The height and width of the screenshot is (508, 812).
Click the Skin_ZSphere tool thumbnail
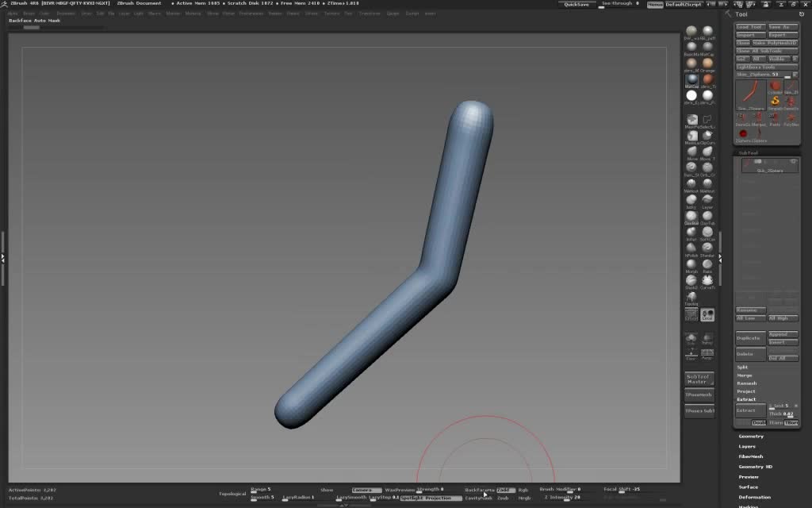point(749,94)
